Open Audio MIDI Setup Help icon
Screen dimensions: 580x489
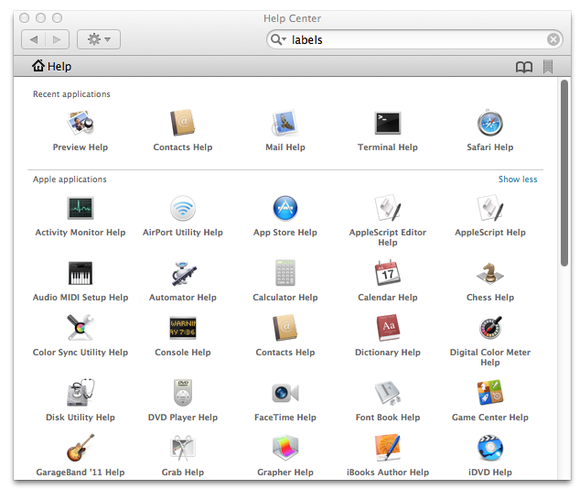tap(80, 273)
